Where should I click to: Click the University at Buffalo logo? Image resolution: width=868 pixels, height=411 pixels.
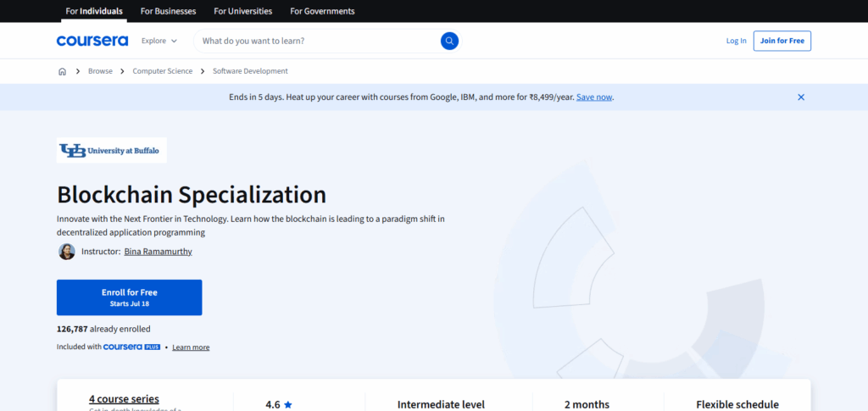(112, 150)
